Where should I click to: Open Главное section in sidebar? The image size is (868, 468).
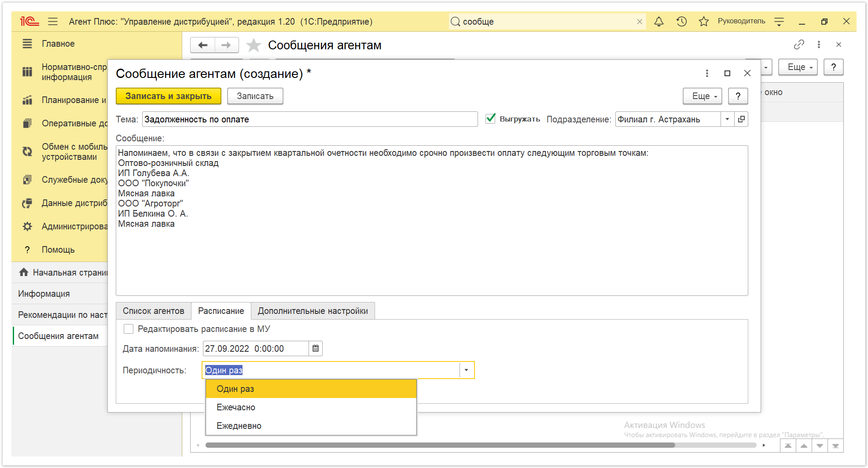click(x=58, y=44)
